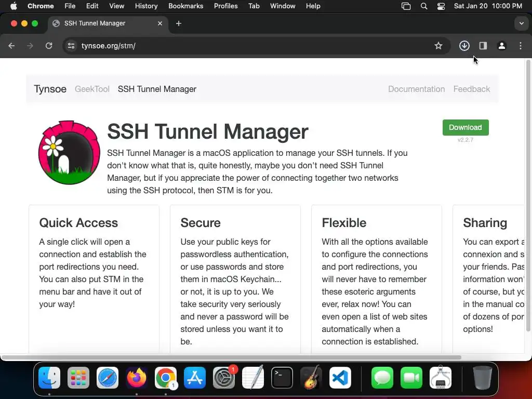
Task: Open System Information from the Dock
Action: click(x=441, y=377)
